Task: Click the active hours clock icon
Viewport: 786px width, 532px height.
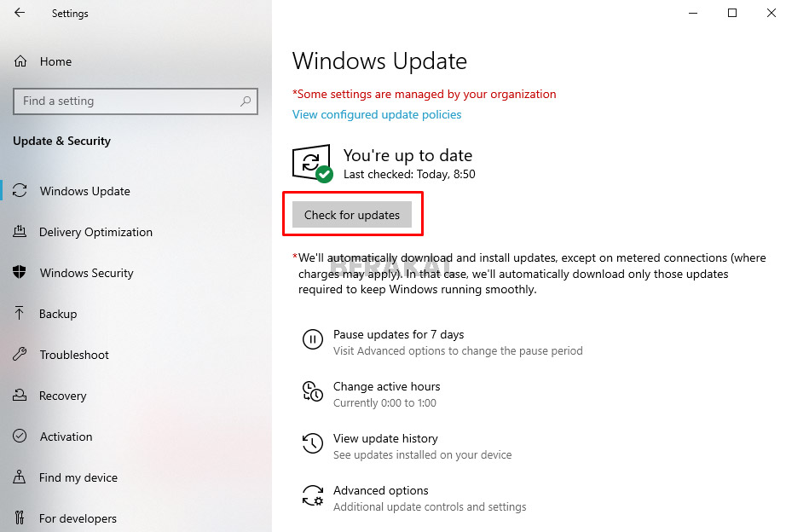Action: pyautogui.click(x=312, y=391)
